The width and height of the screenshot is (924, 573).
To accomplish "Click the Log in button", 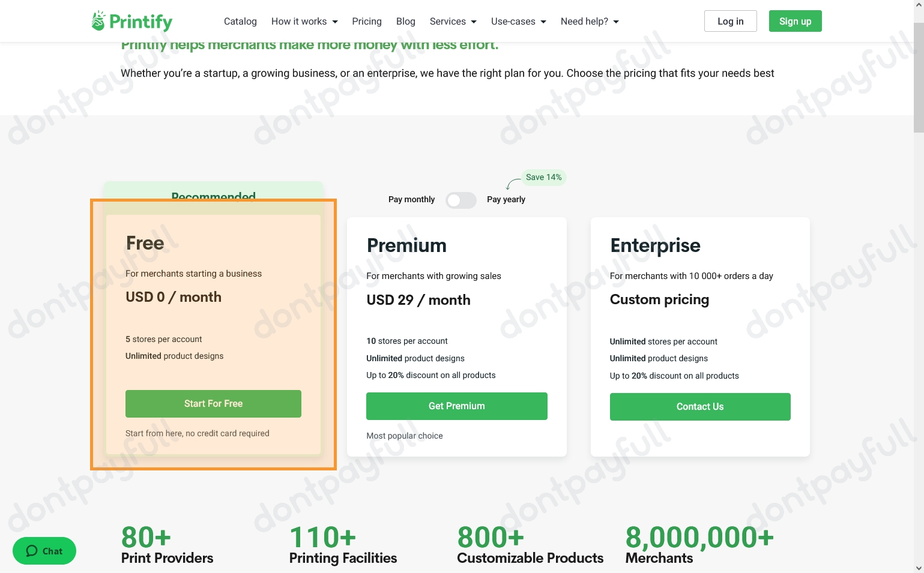I will 731,21.
